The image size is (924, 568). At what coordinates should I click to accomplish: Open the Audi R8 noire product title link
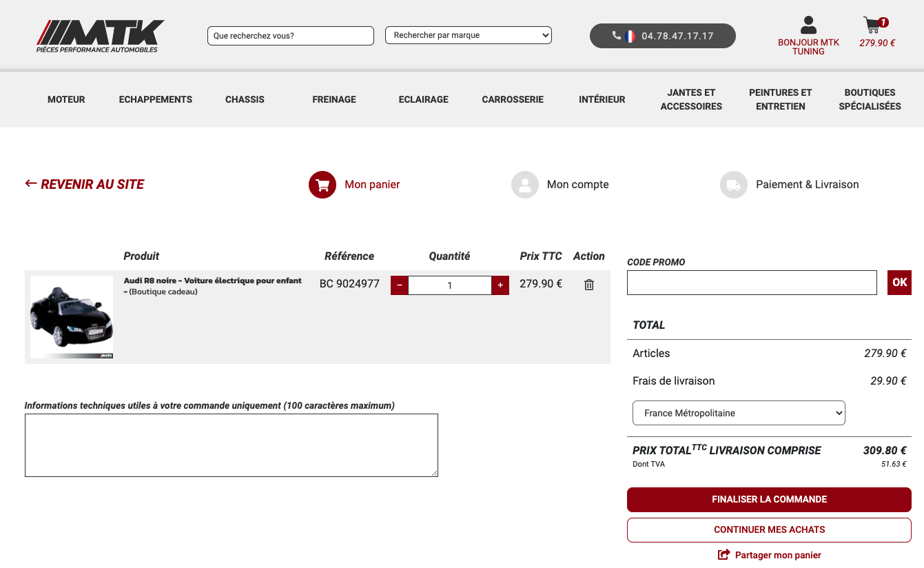click(x=213, y=286)
